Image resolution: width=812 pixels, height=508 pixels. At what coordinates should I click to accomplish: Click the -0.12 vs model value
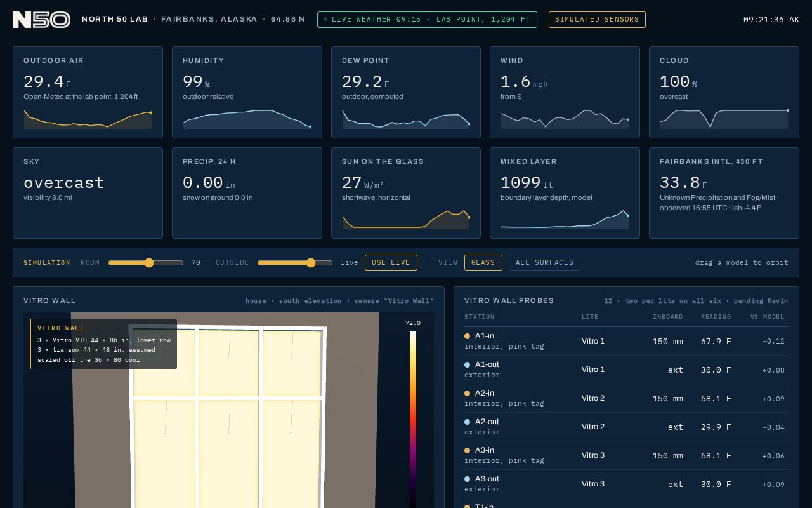pos(773,342)
